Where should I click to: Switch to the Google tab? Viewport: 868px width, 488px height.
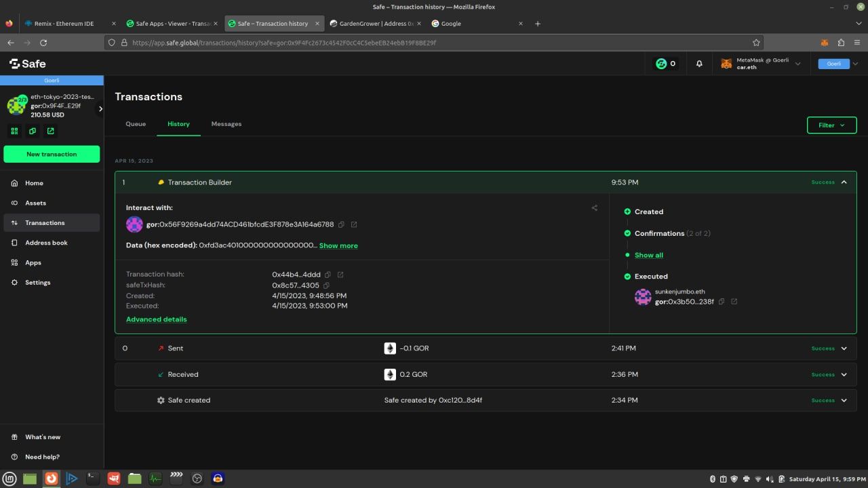pos(478,23)
